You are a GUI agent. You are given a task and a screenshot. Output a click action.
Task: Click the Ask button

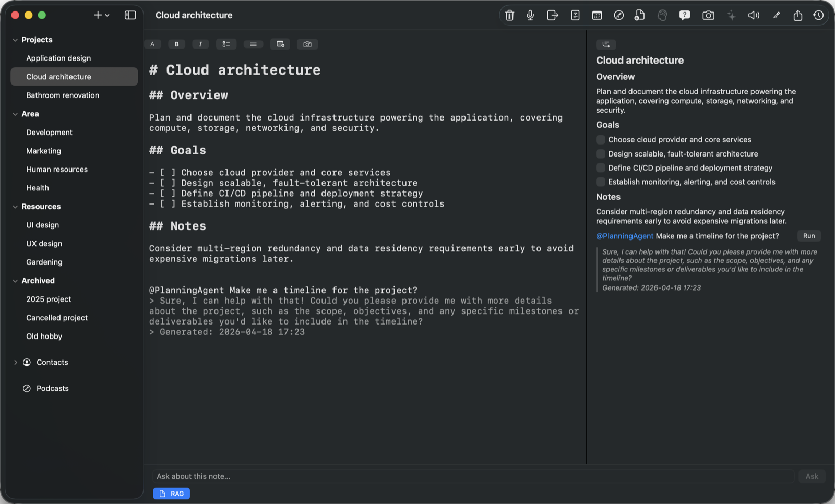pos(812,476)
